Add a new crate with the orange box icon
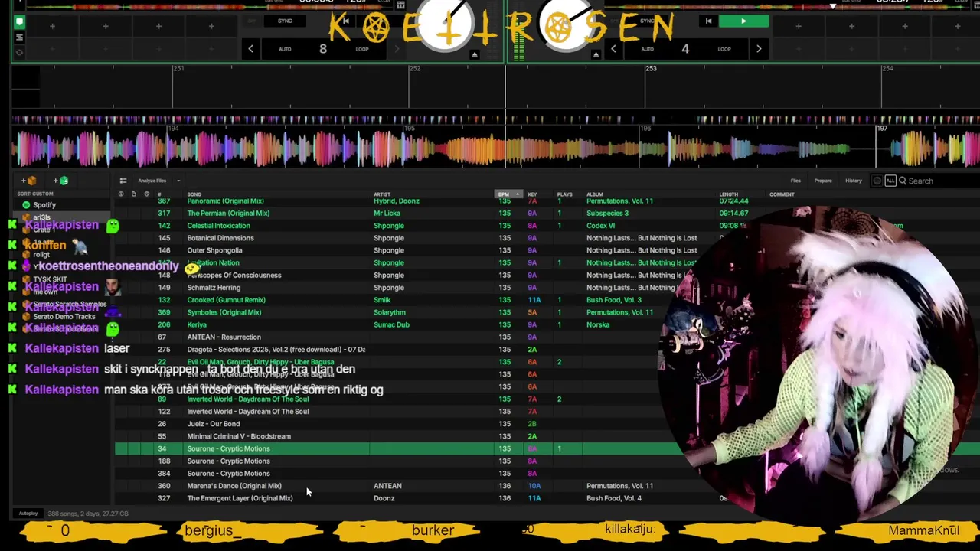The image size is (980, 551). coord(29,181)
